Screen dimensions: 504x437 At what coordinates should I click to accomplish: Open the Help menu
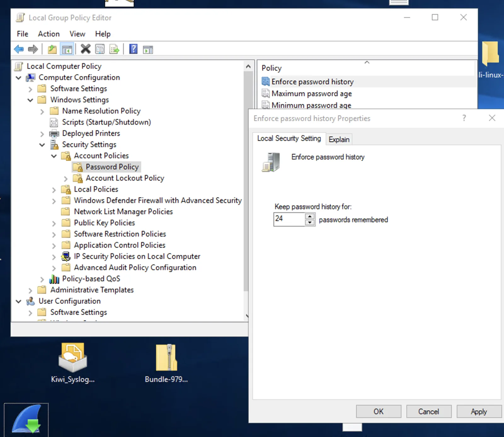coord(103,34)
